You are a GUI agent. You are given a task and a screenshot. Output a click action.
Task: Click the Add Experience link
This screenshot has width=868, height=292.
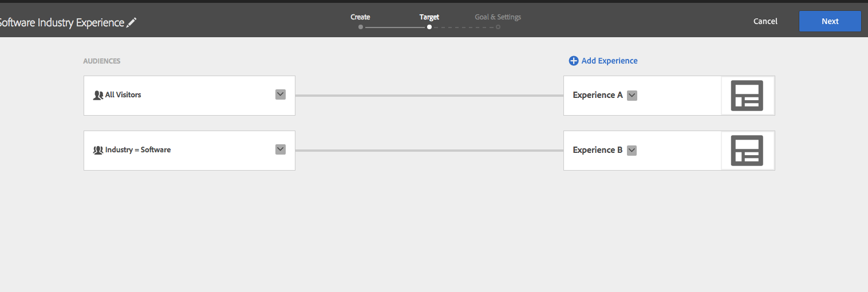point(609,61)
